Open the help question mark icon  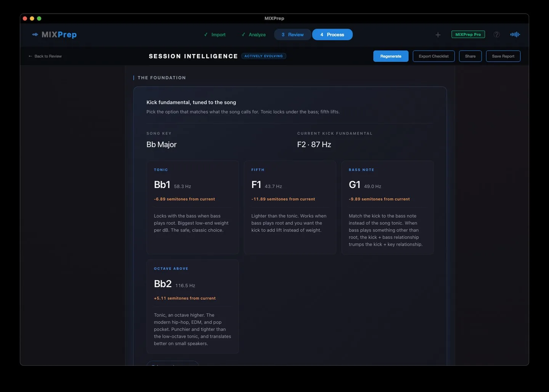point(497,35)
